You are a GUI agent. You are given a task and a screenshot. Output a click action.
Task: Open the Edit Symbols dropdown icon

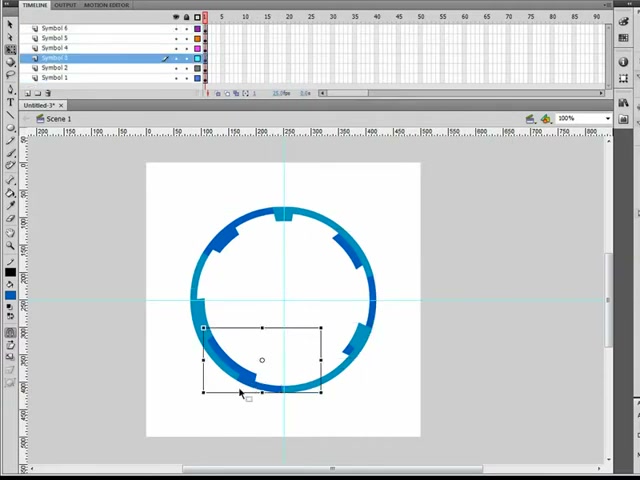(x=546, y=119)
